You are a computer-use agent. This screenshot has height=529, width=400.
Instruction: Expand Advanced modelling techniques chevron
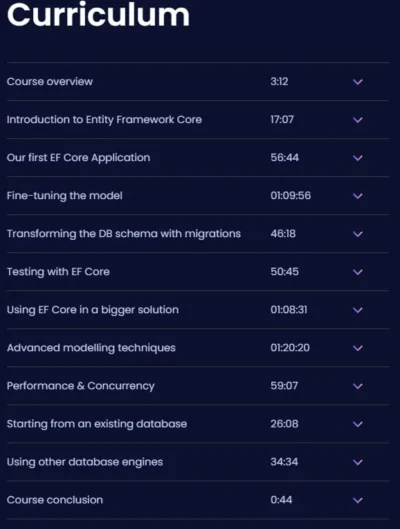358,348
